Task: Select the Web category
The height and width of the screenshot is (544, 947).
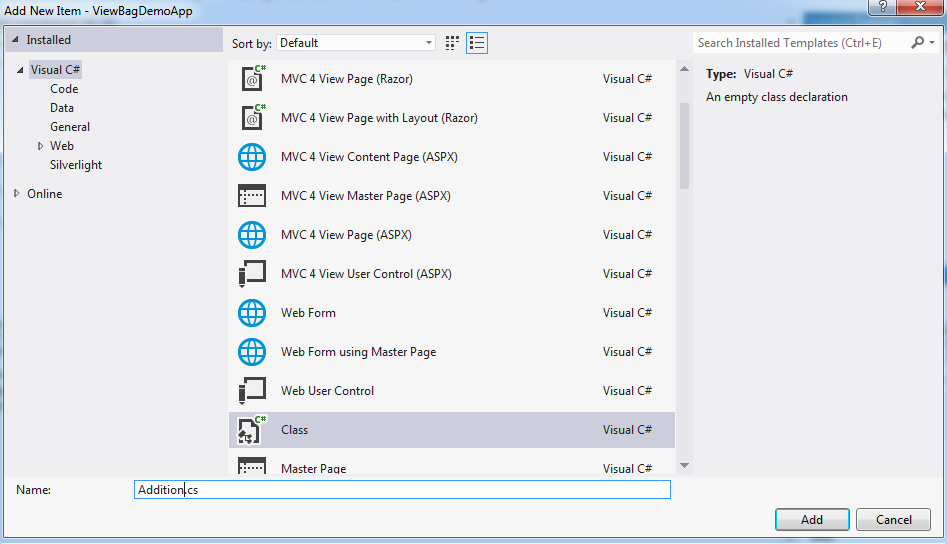Action: point(62,146)
